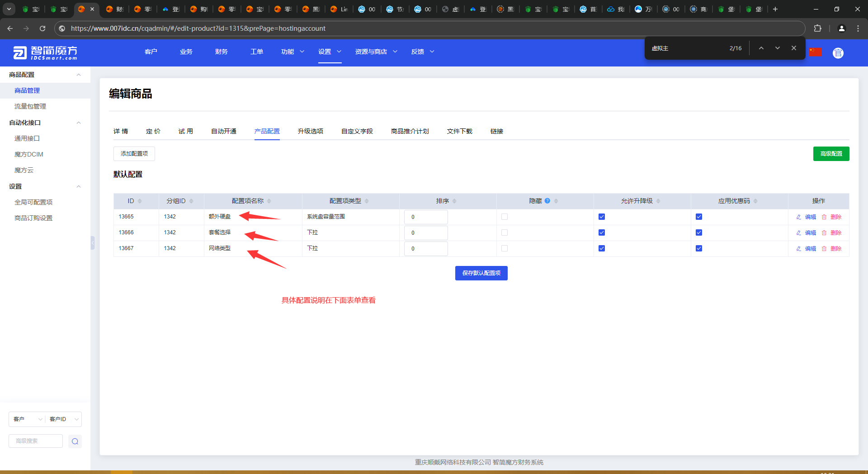This screenshot has width=868, height=474.
Task: Click the 智简魔方 logo
Action: (x=45, y=52)
